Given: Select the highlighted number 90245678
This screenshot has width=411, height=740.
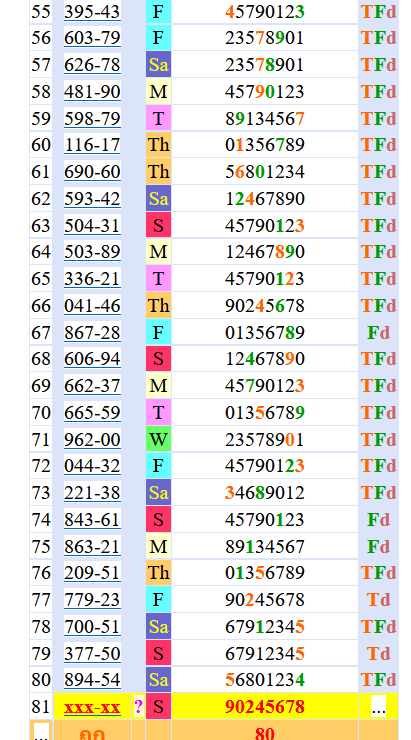Looking at the screenshot, I should [x=264, y=707].
